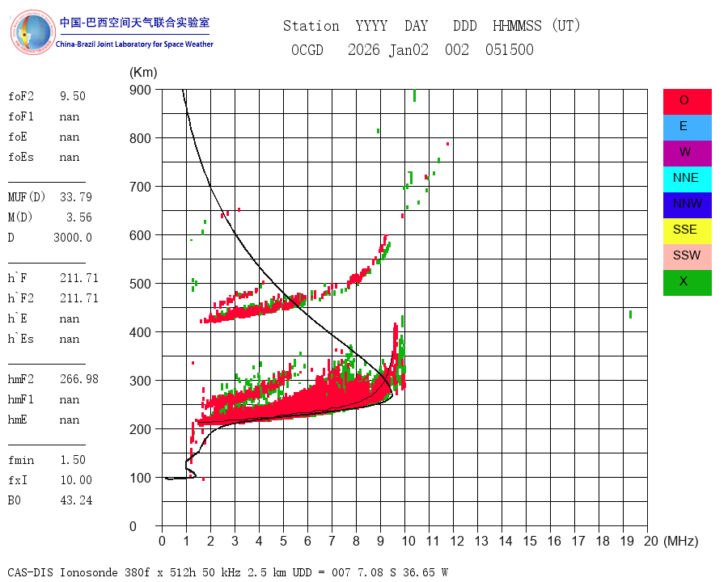This screenshot has height=582, width=728.
Task: Select the B0 value 43.24
Action: (76, 500)
